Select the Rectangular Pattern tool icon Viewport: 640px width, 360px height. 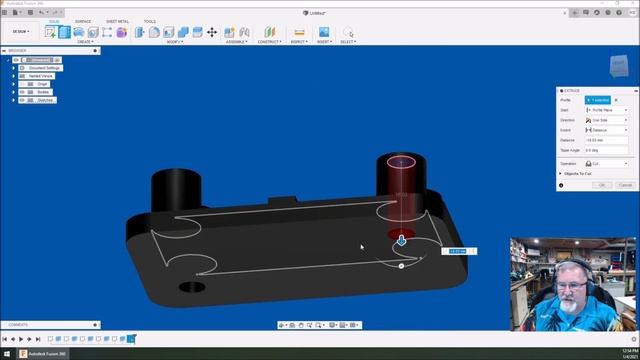(107, 32)
